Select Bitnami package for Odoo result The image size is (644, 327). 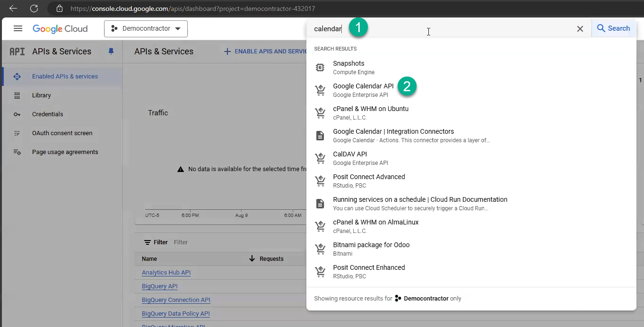(471, 249)
